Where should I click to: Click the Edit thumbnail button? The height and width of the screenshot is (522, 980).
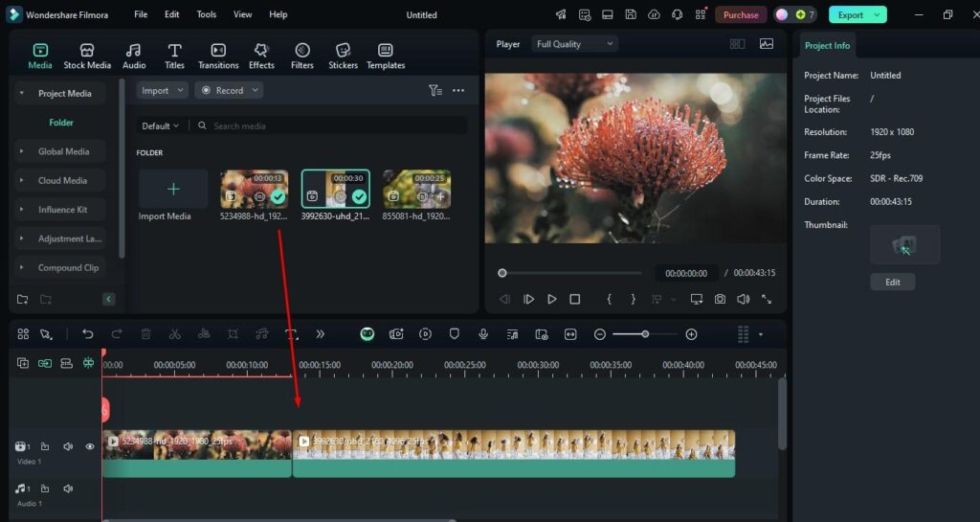point(893,282)
